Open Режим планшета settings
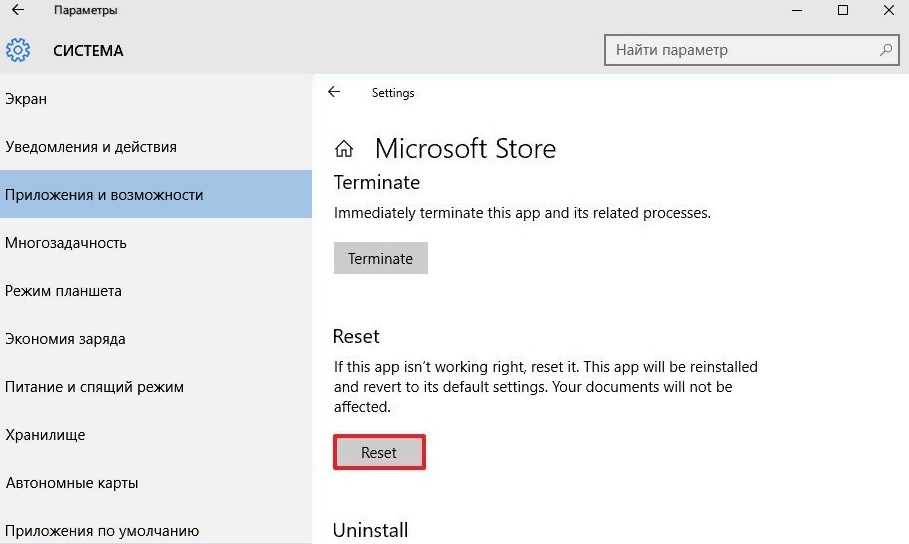Screen dimensions: 909x544 pyautogui.click(x=156, y=291)
